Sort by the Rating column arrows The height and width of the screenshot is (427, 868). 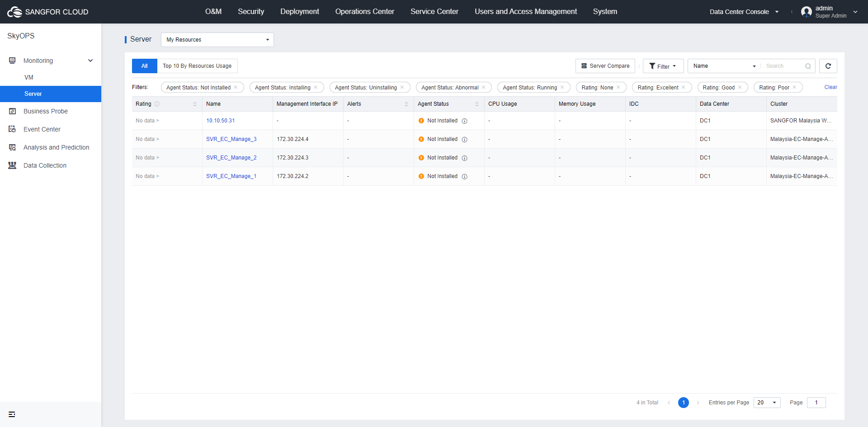pyautogui.click(x=195, y=104)
